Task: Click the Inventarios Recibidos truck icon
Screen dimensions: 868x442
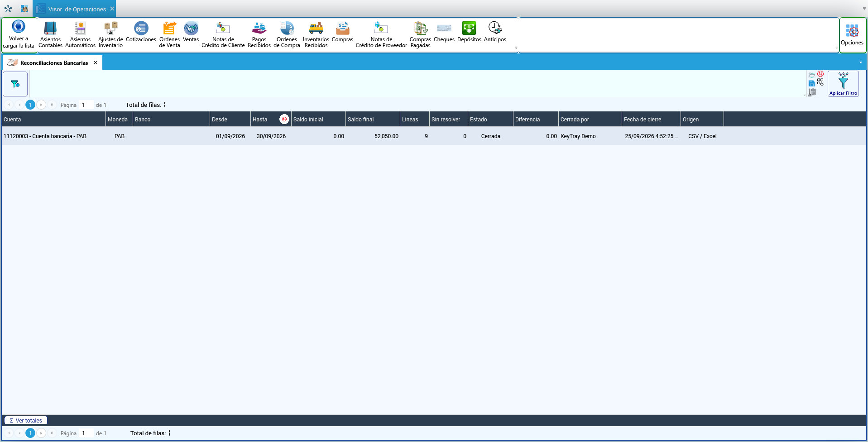Action: [316, 35]
